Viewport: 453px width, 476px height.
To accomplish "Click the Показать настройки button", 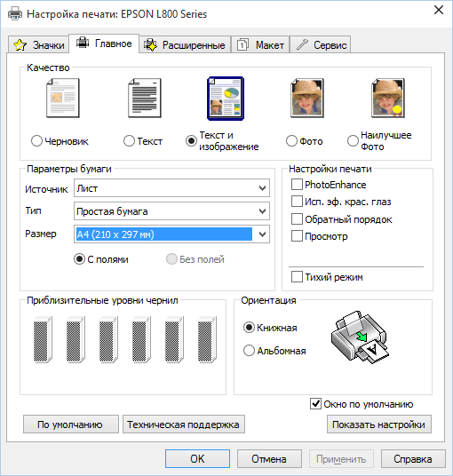I will [379, 424].
